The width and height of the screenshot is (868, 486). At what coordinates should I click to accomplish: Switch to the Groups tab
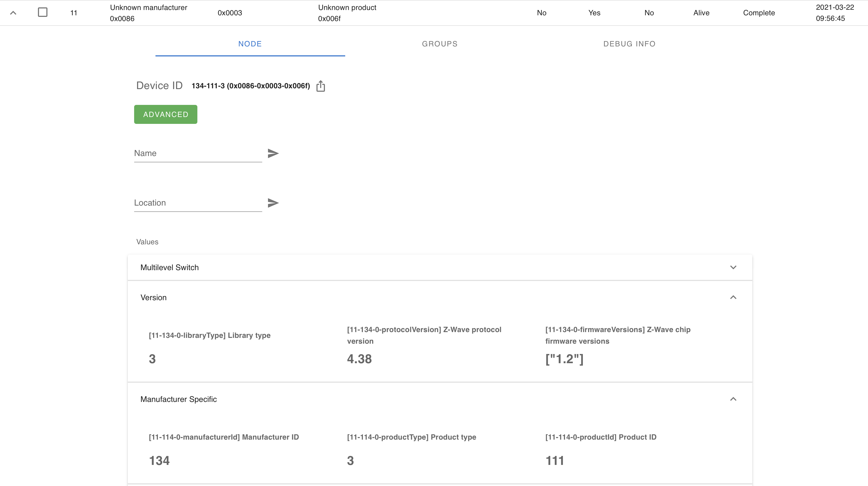439,44
